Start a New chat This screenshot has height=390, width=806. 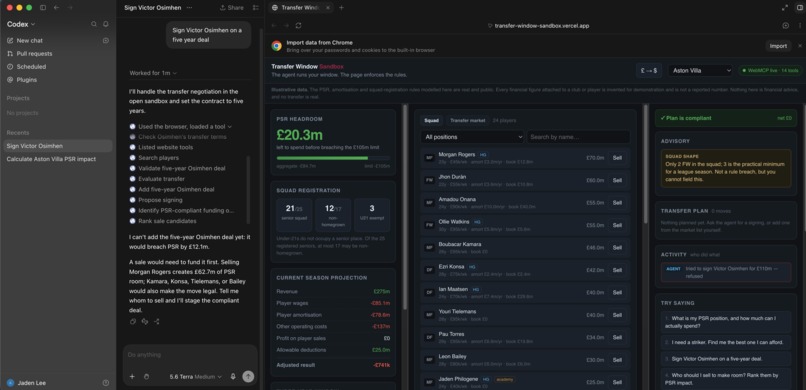(x=29, y=41)
